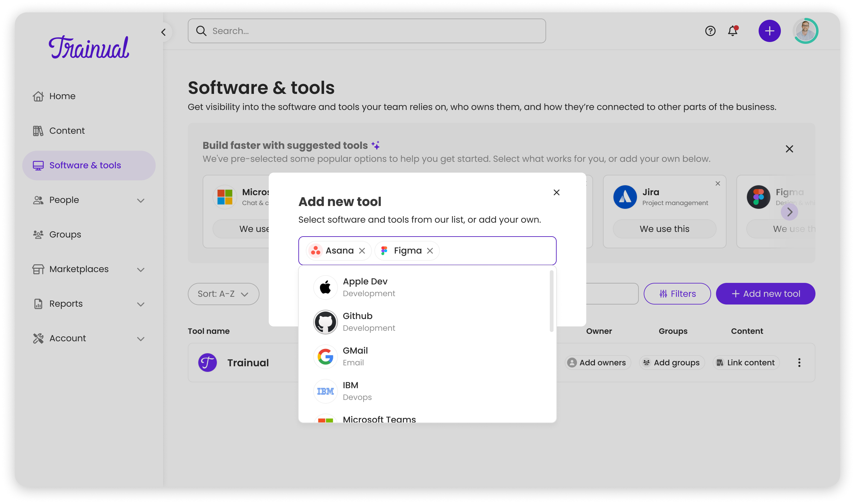The image size is (855, 504).
Task: Remove the Figma chip from selection
Action: pyautogui.click(x=430, y=251)
